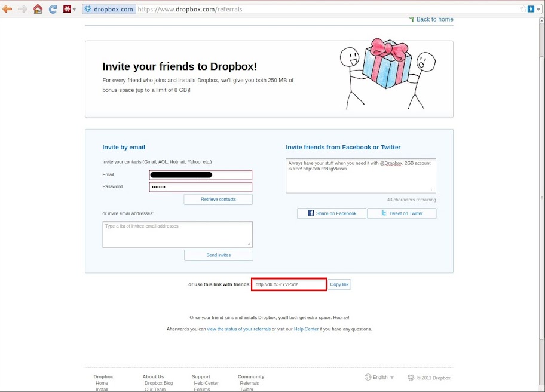This screenshot has width=545, height=392.
Task: Open the footer Help Center link
Action: click(x=206, y=383)
